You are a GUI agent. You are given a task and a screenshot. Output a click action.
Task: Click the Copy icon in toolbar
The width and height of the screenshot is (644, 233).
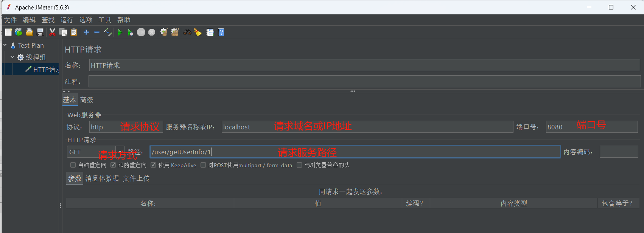63,32
